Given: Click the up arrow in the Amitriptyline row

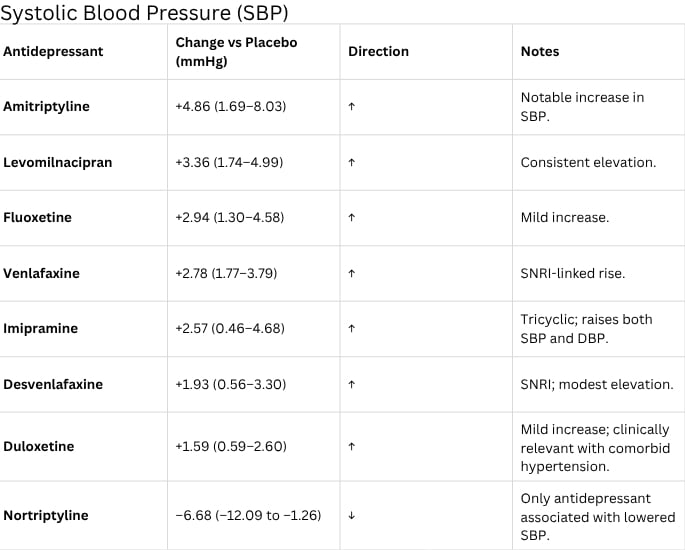Looking at the screenshot, I should (x=351, y=106).
